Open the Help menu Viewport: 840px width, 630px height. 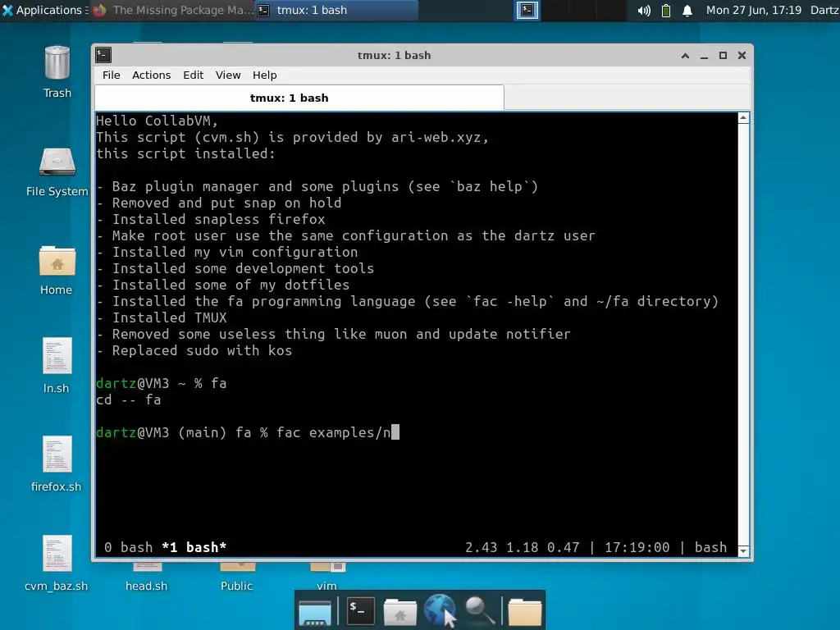[x=265, y=75]
